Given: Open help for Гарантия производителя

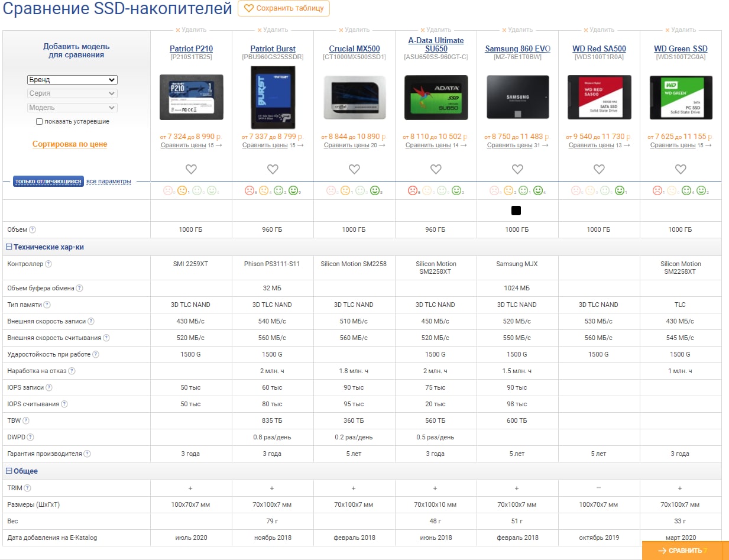Looking at the screenshot, I should click(x=88, y=454).
